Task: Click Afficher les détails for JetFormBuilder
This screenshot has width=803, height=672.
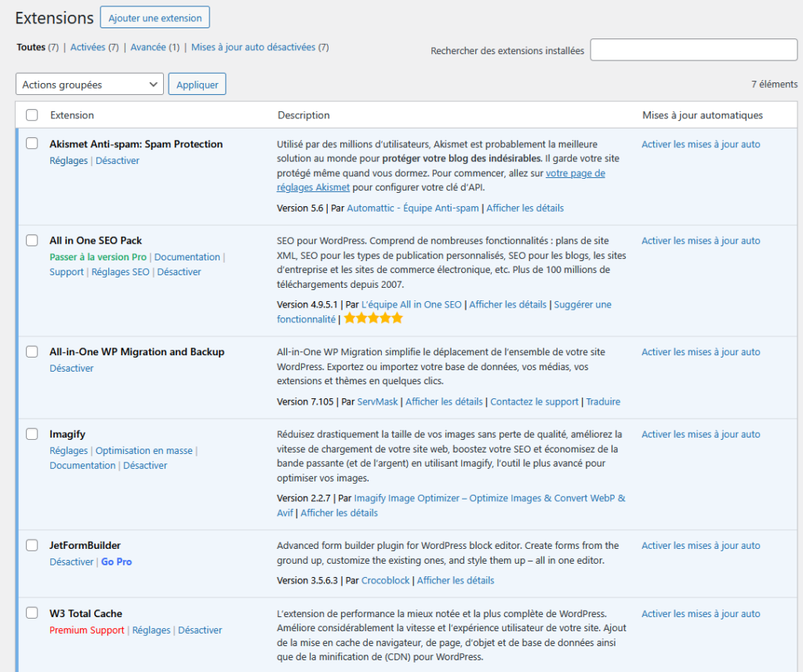Action: (x=456, y=580)
